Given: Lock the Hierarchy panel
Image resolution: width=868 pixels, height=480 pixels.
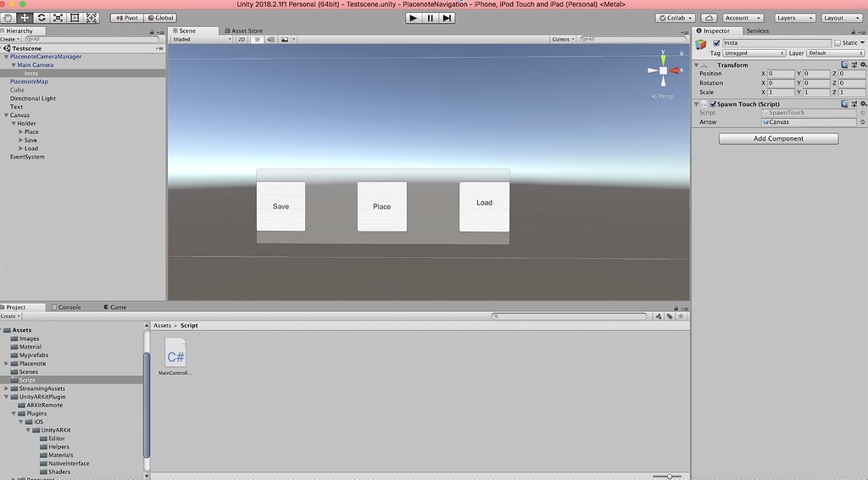Looking at the screenshot, I should [x=152, y=31].
